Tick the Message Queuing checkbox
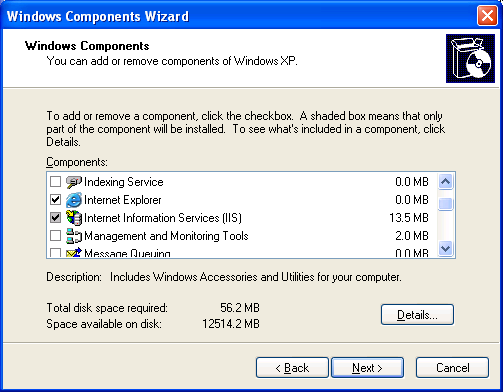 coord(55,252)
